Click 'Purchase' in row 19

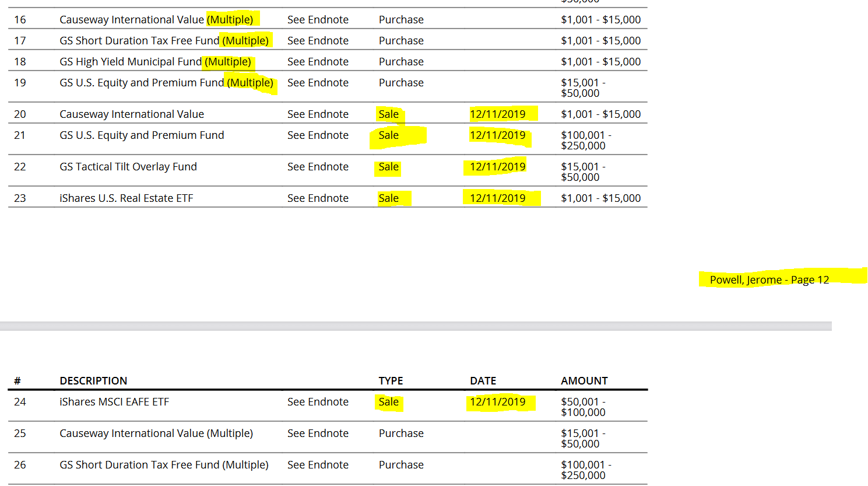pos(401,83)
